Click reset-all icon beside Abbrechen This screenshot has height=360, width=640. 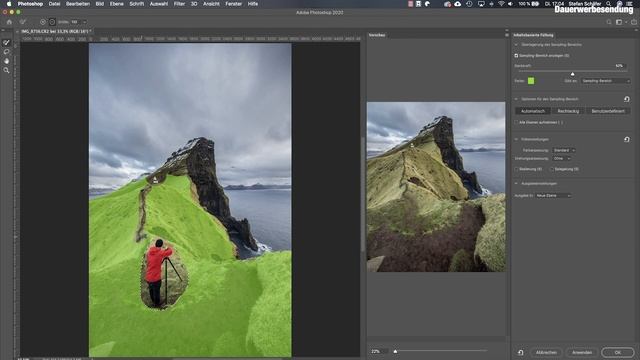pos(520,352)
